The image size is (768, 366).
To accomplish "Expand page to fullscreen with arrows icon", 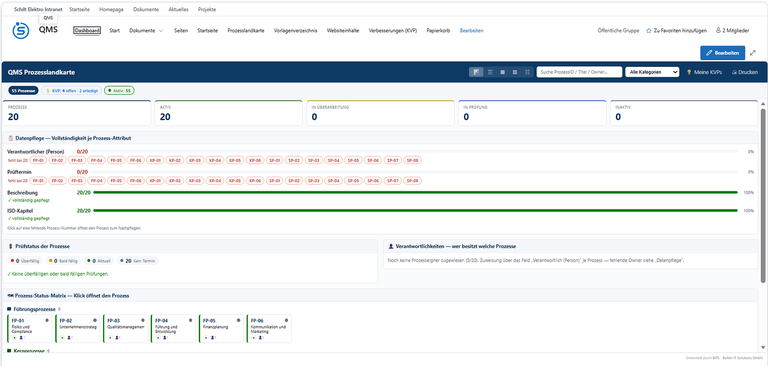I will tap(753, 52).
